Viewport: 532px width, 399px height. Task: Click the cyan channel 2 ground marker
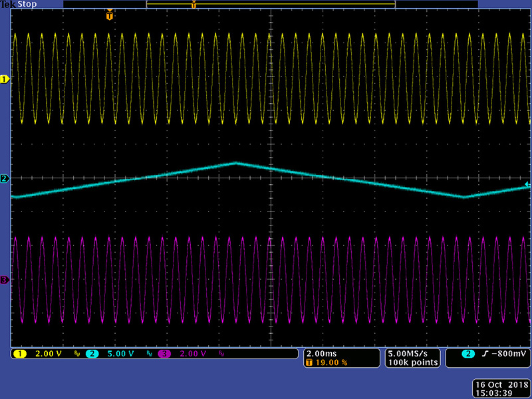[x=4, y=179]
